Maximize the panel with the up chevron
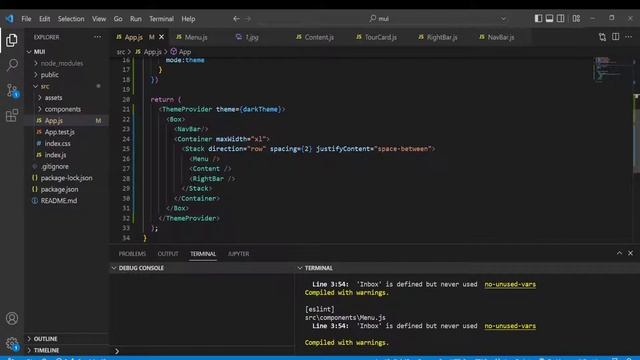Screen dimensions: 640x360 point(619,253)
